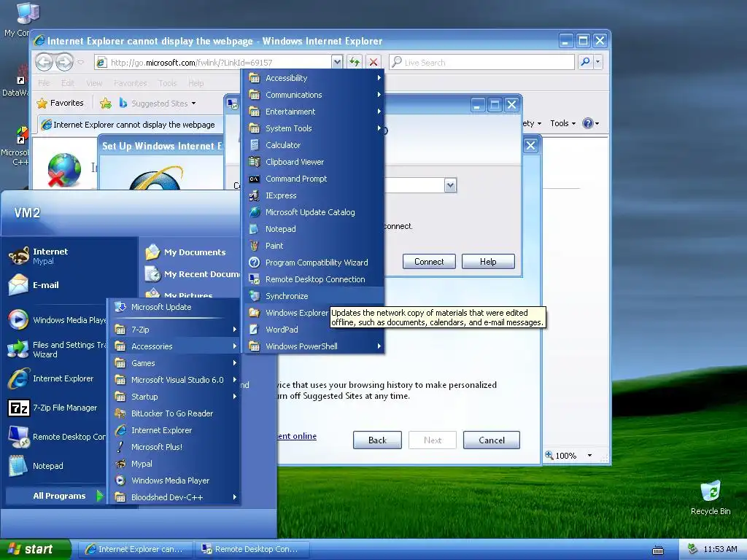Click taskbar on-screen keyboard icon
Image resolution: width=747 pixels, height=560 pixels.
click(658, 550)
